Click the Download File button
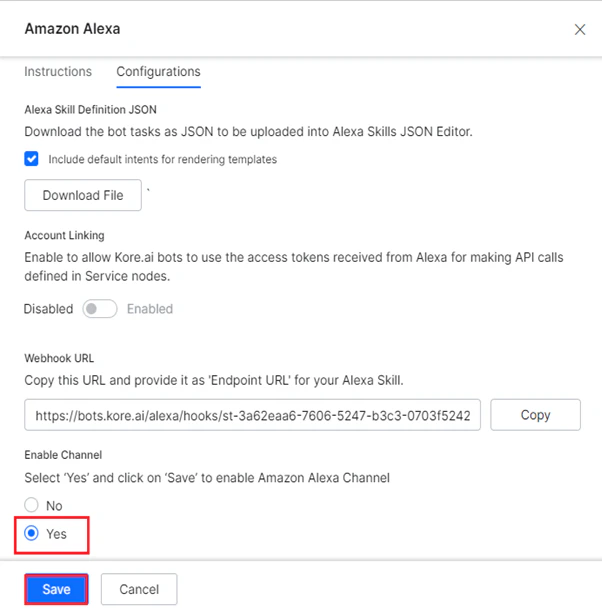Image resolution: width=602 pixels, height=615 pixels. (83, 195)
